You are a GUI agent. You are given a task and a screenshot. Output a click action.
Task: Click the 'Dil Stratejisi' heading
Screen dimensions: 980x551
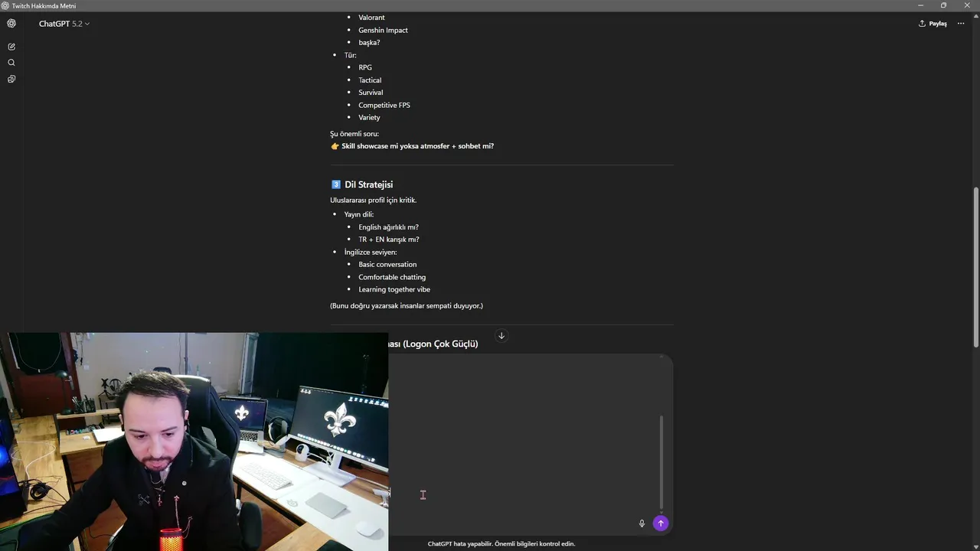(x=368, y=184)
